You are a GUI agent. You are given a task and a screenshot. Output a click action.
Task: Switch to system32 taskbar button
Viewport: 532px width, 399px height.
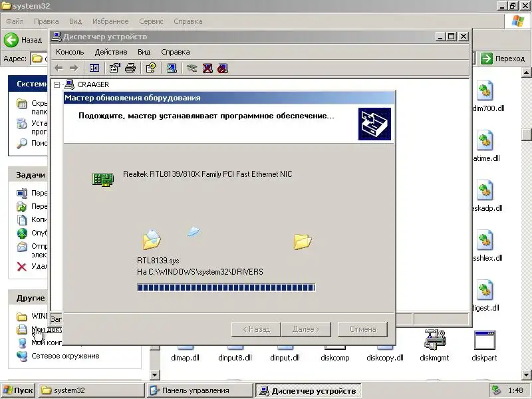point(92,390)
